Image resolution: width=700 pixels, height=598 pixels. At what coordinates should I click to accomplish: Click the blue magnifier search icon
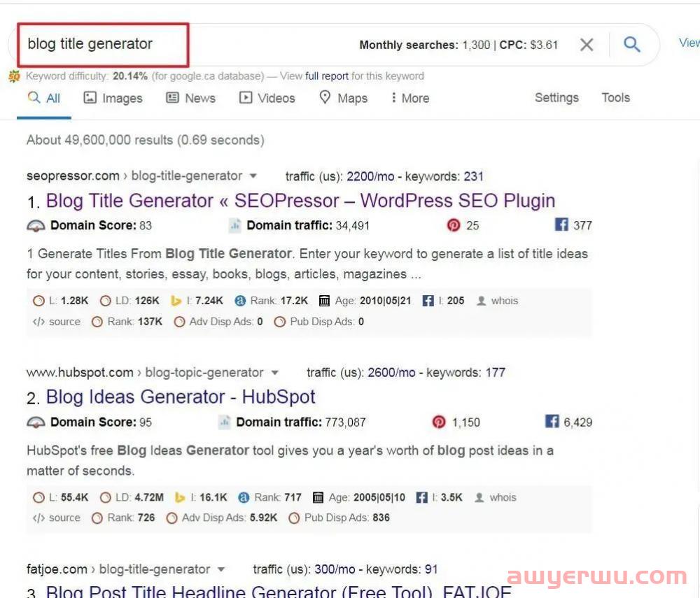pos(631,44)
